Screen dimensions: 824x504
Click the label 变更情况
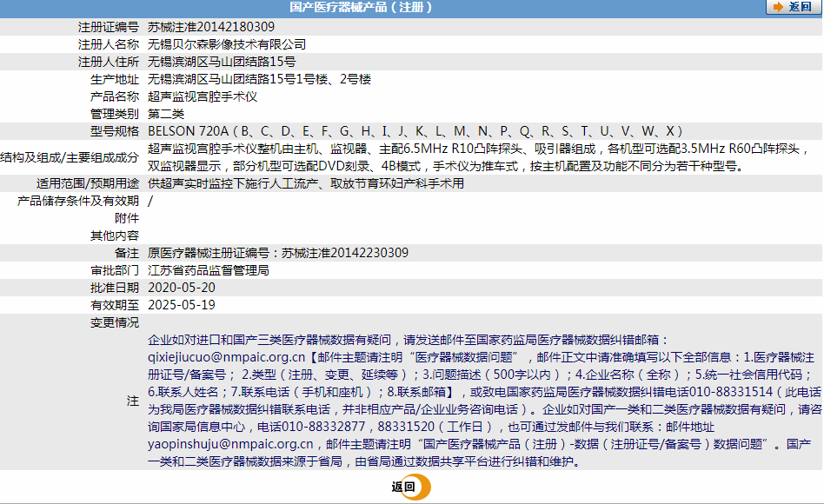[x=115, y=322]
